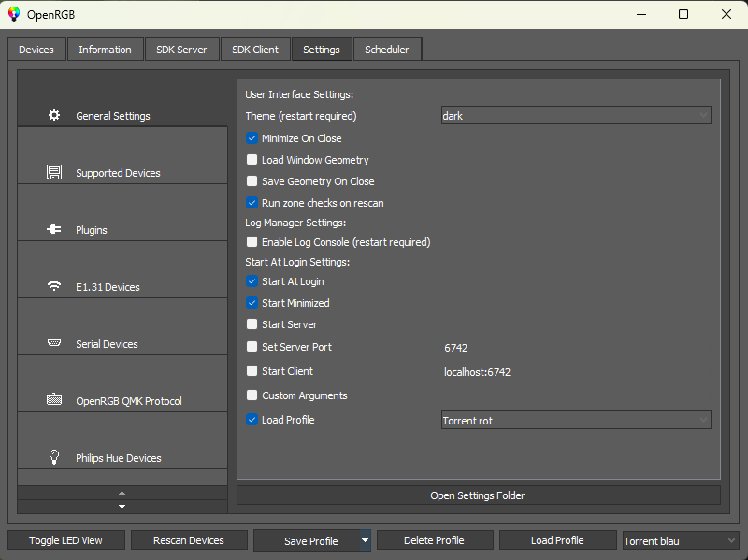The height and width of the screenshot is (560, 748).
Task: Enable Log Console checkbox
Action: click(252, 242)
